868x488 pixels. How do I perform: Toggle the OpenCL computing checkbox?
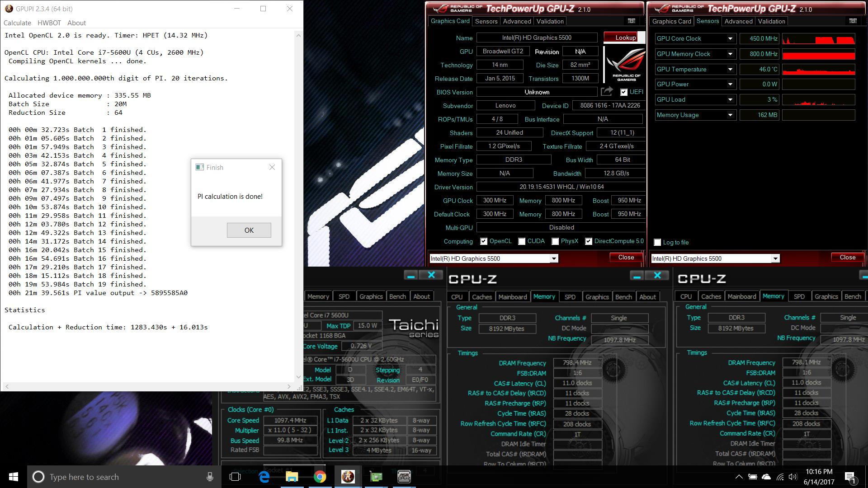pos(484,241)
